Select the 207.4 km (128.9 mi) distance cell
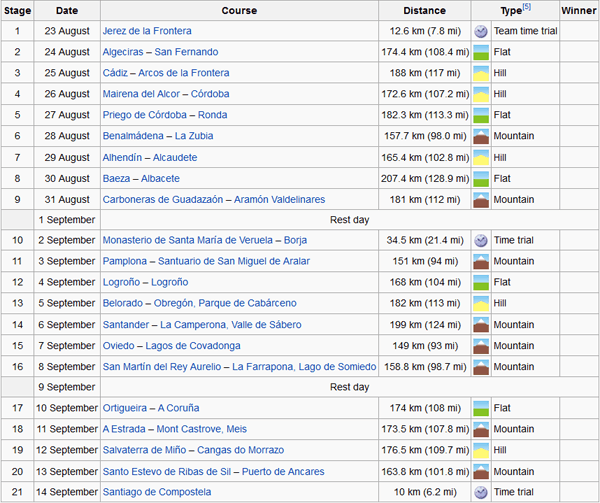 pyautogui.click(x=425, y=179)
